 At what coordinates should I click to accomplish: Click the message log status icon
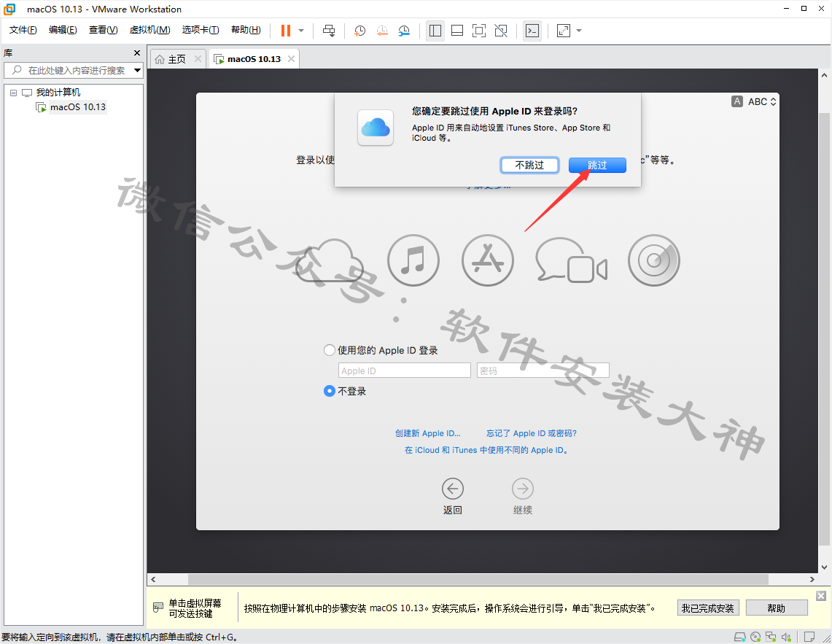(809, 637)
